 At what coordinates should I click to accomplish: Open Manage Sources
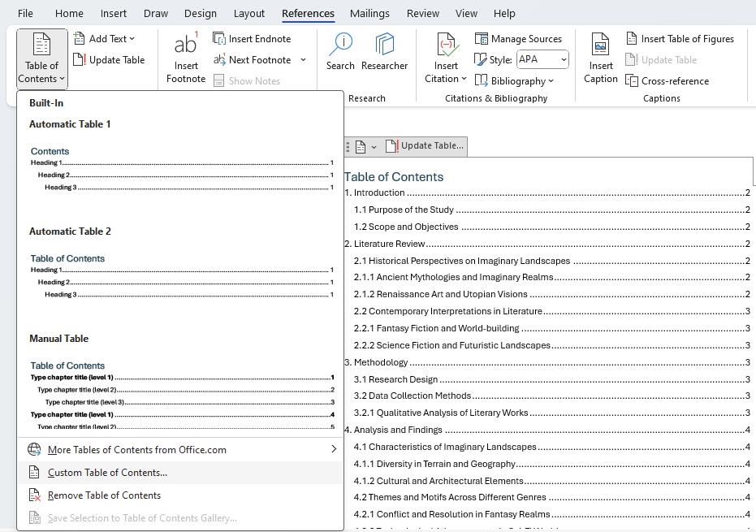click(x=518, y=39)
